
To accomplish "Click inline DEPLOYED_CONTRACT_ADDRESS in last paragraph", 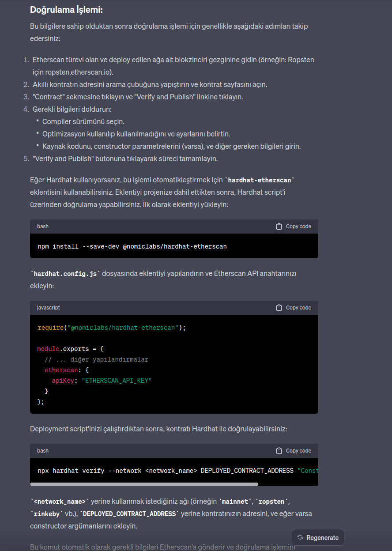I will pyautogui.click(x=130, y=514).
